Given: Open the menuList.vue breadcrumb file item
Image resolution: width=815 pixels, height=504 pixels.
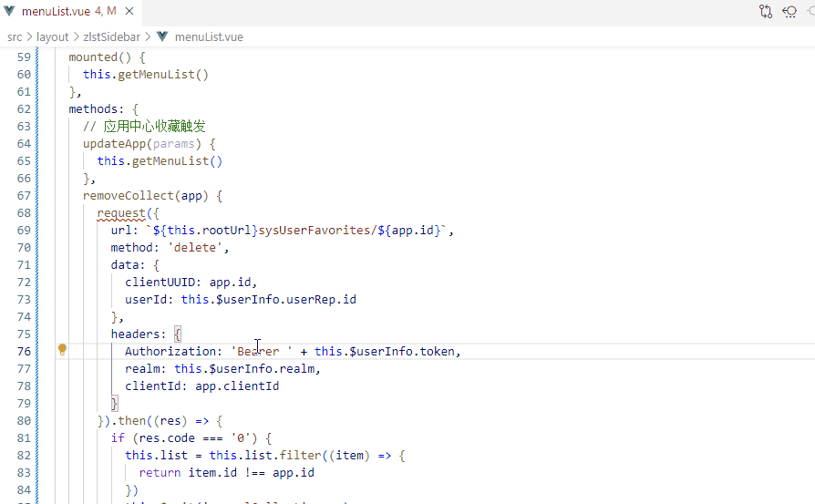Looking at the screenshot, I should [x=209, y=37].
